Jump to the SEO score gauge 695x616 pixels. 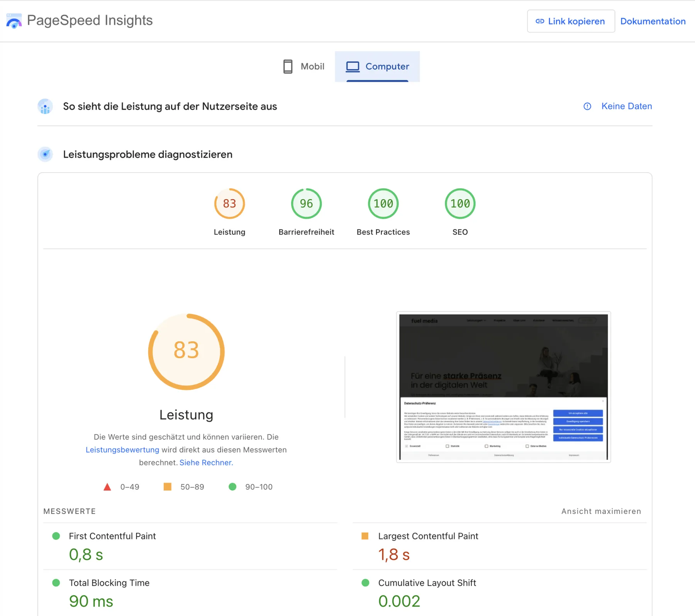click(460, 203)
